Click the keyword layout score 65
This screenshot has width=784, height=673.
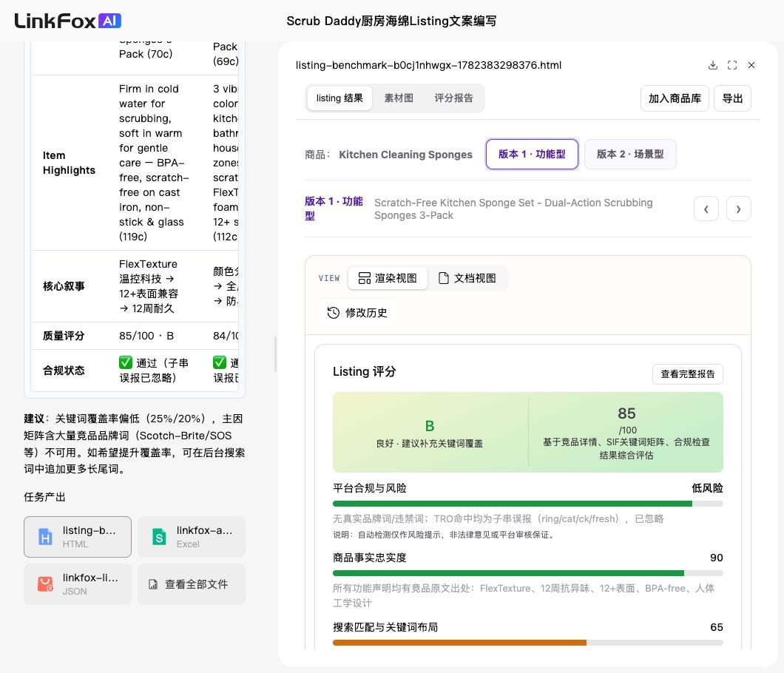pos(717,627)
